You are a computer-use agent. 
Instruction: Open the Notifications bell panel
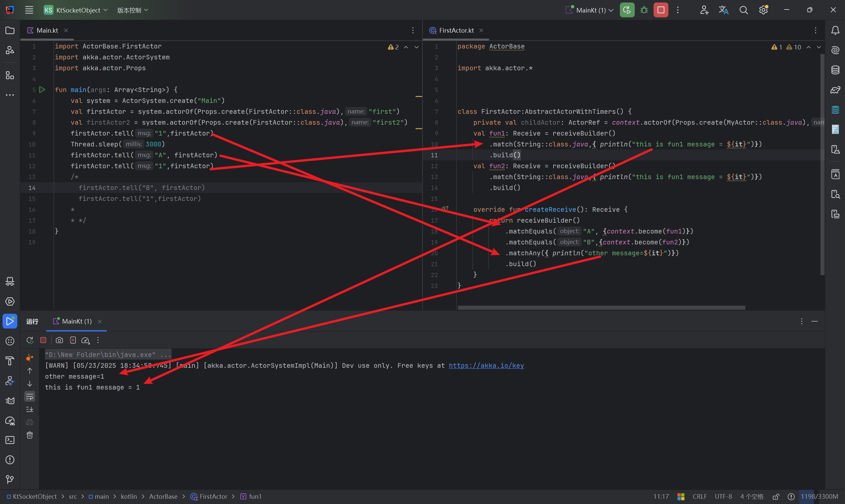835,31
